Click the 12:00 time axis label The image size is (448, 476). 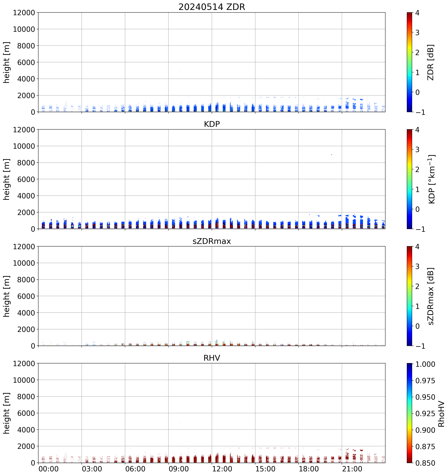tap(222, 469)
